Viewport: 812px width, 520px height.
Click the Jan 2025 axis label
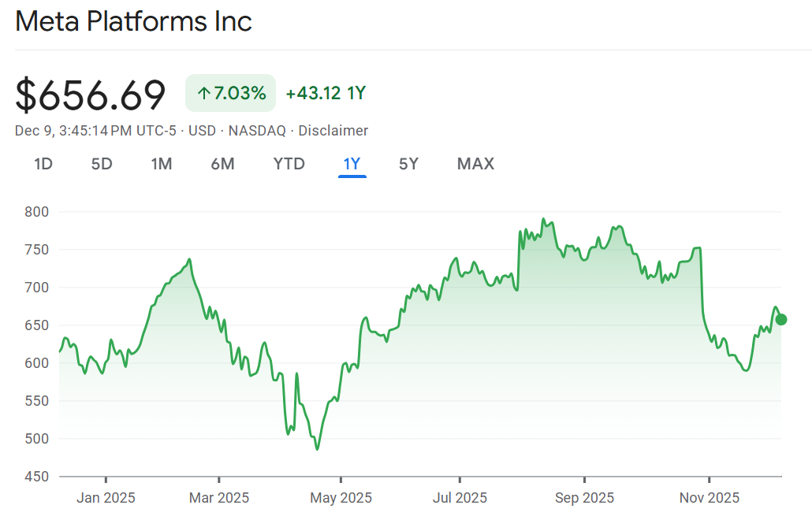pyautogui.click(x=106, y=498)
